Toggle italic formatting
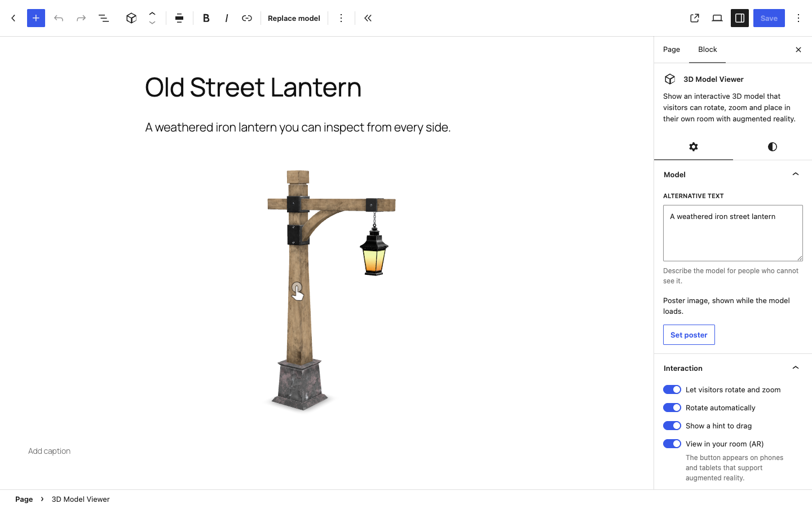Image resolution: width=812 pixels, height=508 pixels. 227,18
